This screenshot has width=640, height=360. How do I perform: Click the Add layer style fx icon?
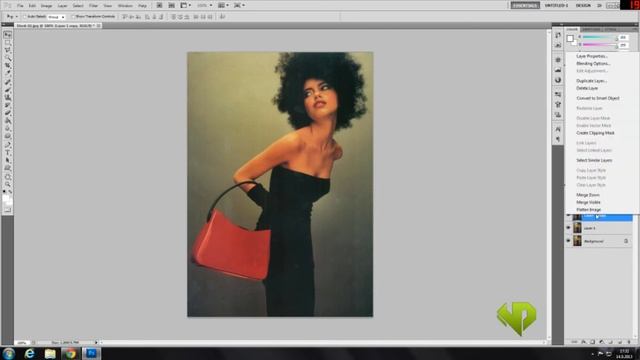pos(583,342)
